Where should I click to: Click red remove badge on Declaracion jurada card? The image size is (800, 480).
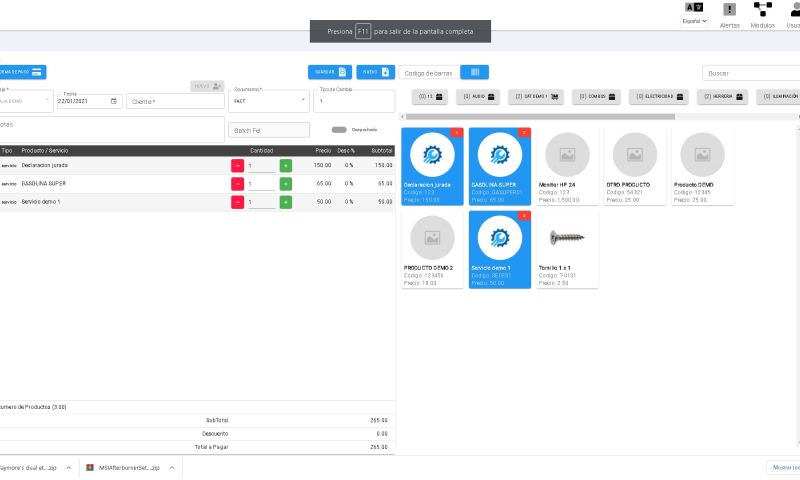tap(457, 132)
